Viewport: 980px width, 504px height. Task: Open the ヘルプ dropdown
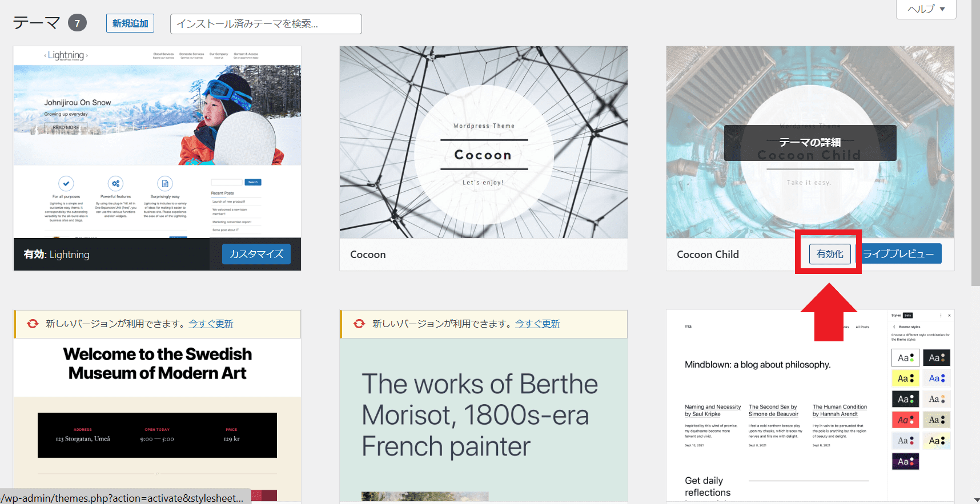click(926, 9)
